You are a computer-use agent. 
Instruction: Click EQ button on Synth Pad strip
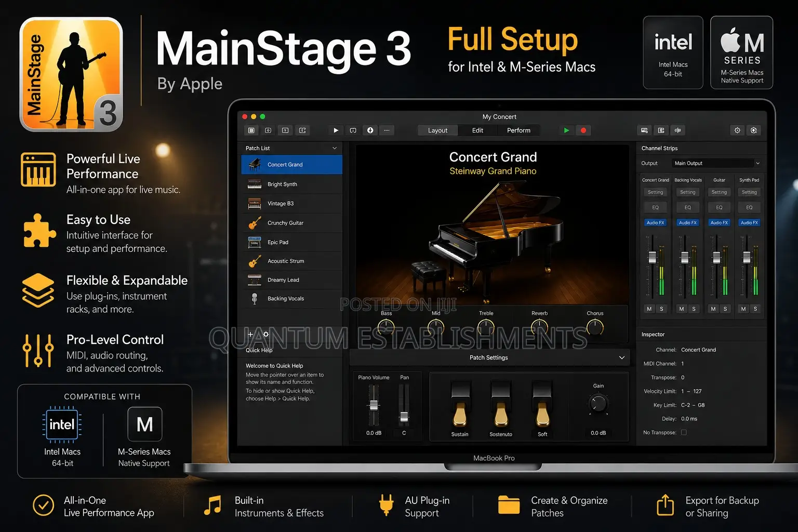point(750,207)
